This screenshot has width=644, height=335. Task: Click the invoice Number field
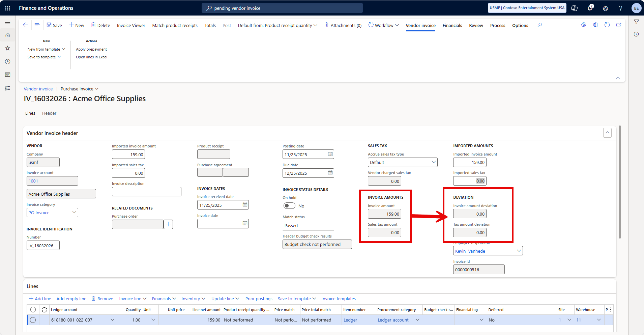pos(43,245)
